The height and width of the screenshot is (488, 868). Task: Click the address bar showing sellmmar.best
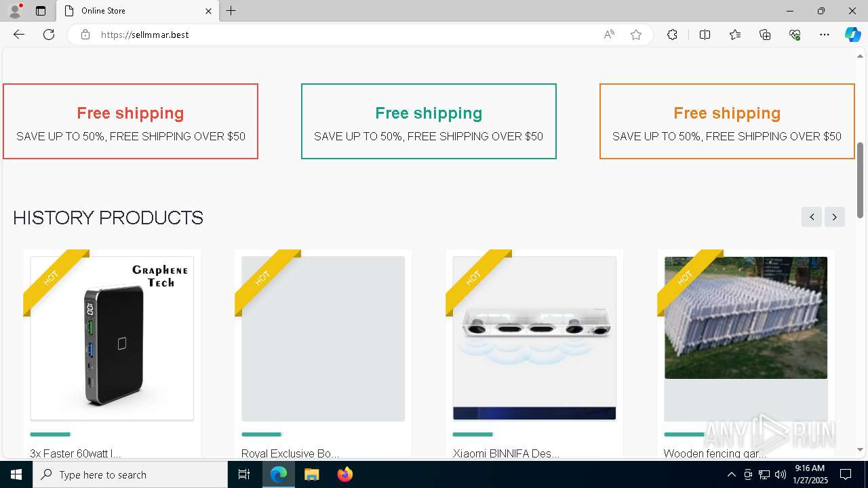339,35
